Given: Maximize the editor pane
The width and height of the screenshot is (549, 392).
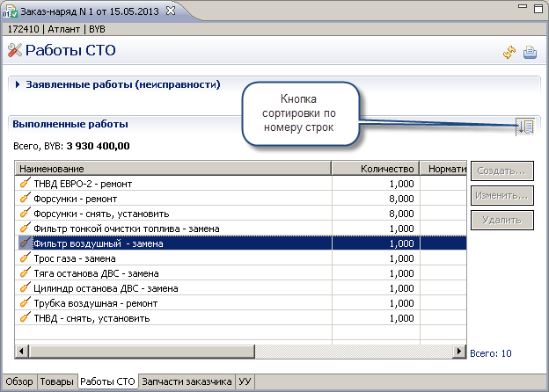Looking at the screenshot, I should pyautogui.click(x=538, y=9).
